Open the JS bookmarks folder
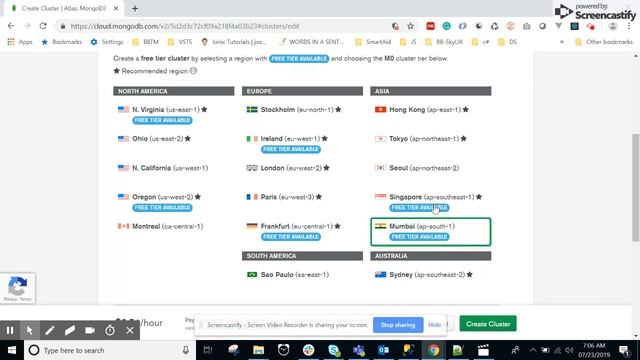Image resolution: width=640 pixels, height=360 pixels. [x=409, y=42]
